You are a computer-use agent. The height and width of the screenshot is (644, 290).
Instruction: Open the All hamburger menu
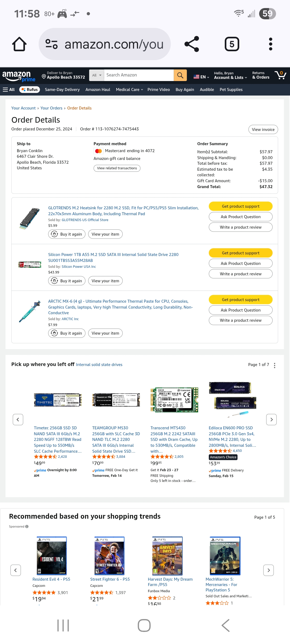pos(9,90)
